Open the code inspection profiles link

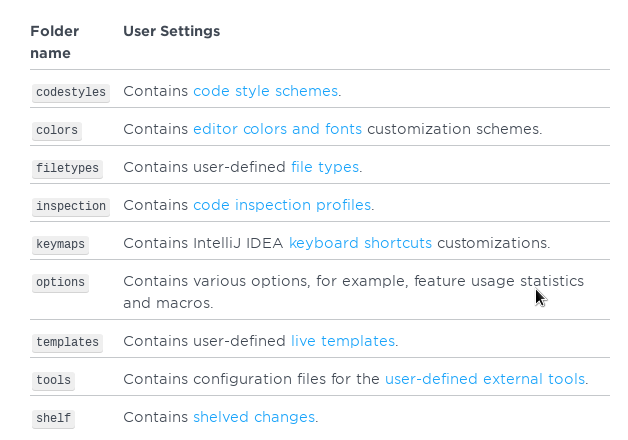282,205
